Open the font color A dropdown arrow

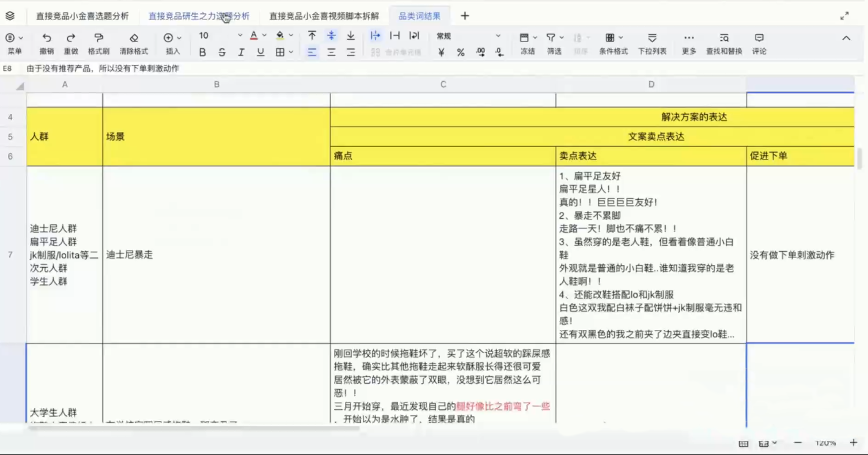pyautogui.click(x=264, y=36)
